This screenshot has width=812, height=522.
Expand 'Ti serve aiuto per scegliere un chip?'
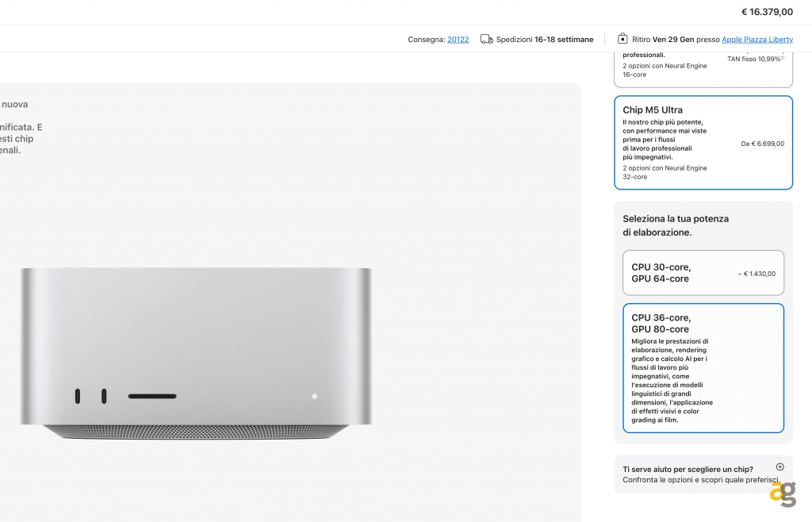(x=703, y=474)
